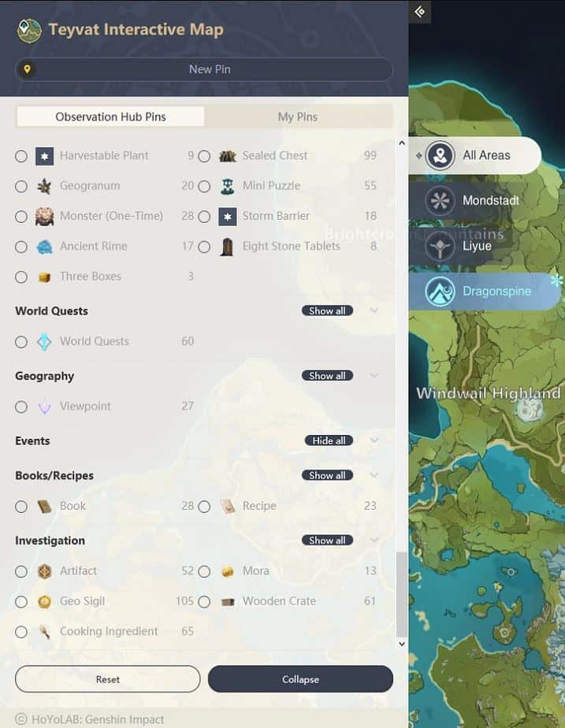Enable Geogranum pins radio
Image resolution: width=565 pixels, height=728 pixels.
[x=21, y=186]
